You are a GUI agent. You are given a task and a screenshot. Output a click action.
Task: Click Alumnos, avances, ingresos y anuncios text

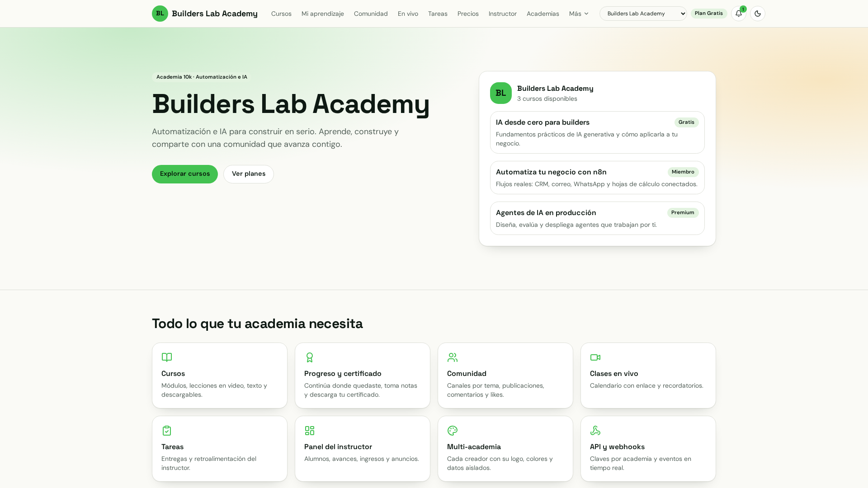[x=362, y=459]
